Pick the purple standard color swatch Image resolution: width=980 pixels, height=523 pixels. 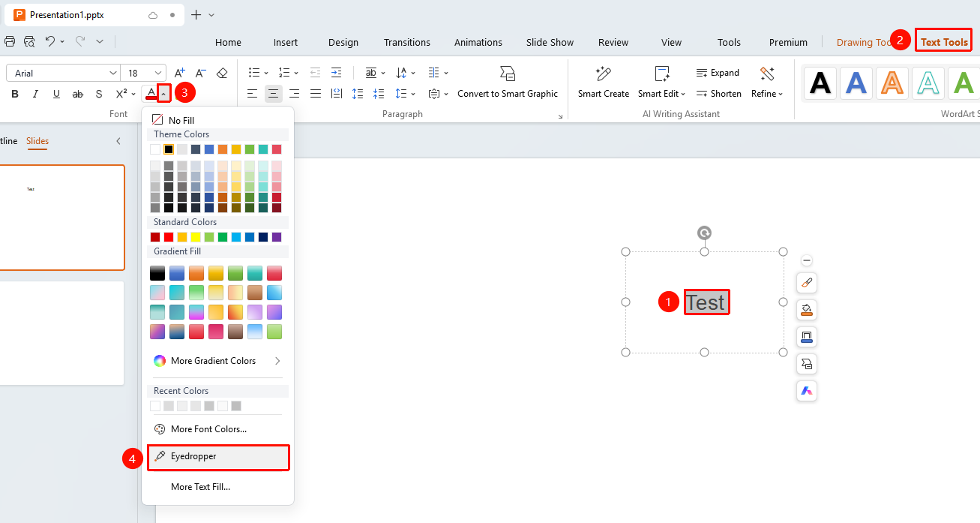(x=277, y=237)
